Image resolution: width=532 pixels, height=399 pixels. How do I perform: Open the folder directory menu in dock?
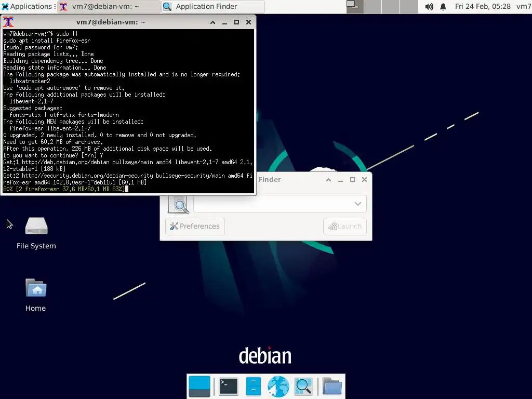[x=332, y=387]
